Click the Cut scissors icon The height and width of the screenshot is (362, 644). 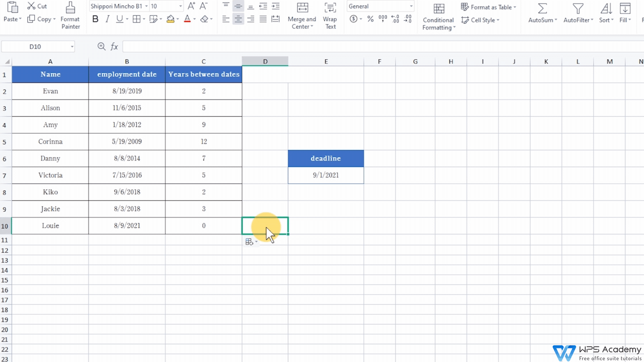click(32, 6)
